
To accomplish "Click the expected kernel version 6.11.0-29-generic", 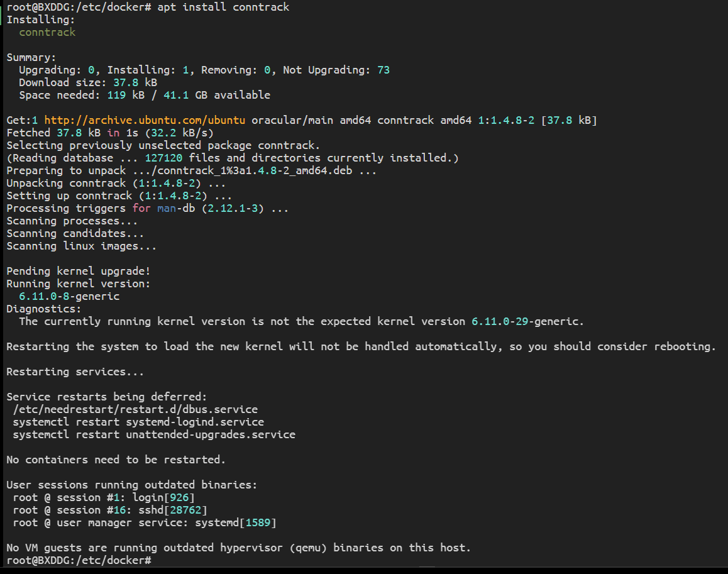I will click(526, 321).
